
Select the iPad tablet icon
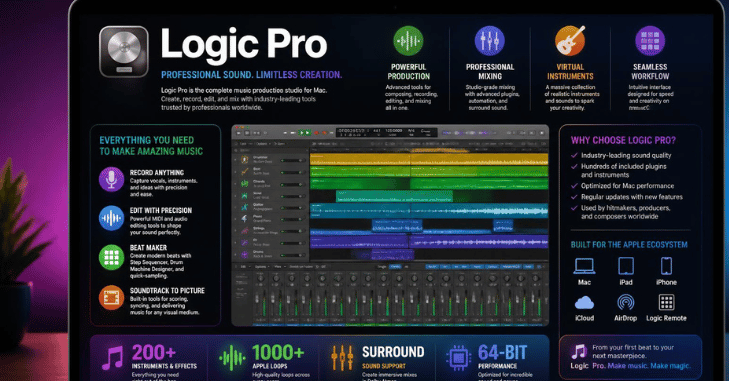click(626, 267)
